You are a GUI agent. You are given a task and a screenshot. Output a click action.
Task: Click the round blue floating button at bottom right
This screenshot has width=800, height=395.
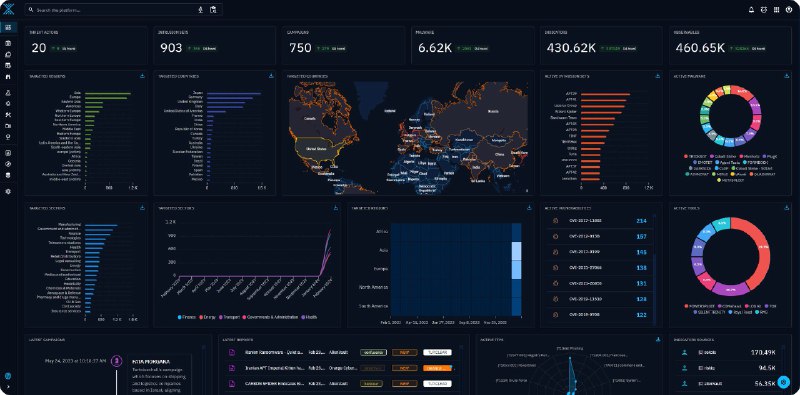pyautogui.click(x=784, y=382)
